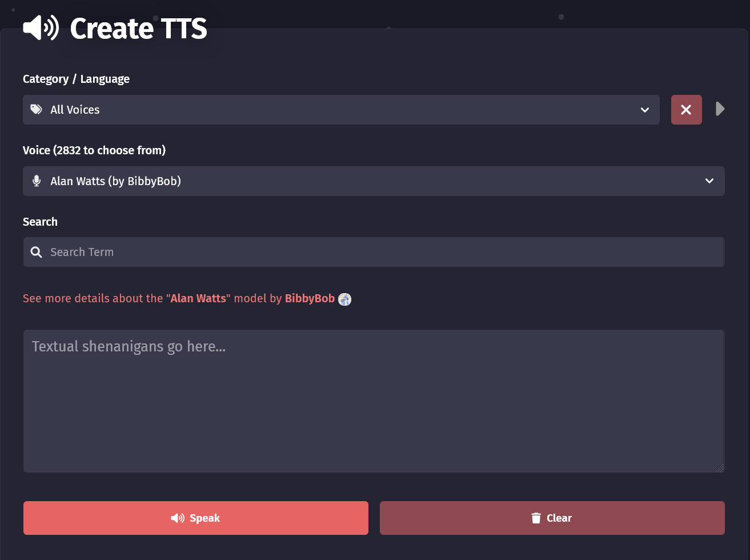Screen dimensions: 750x560
Task: Click the text area resize handle
Action: point(719,467)
